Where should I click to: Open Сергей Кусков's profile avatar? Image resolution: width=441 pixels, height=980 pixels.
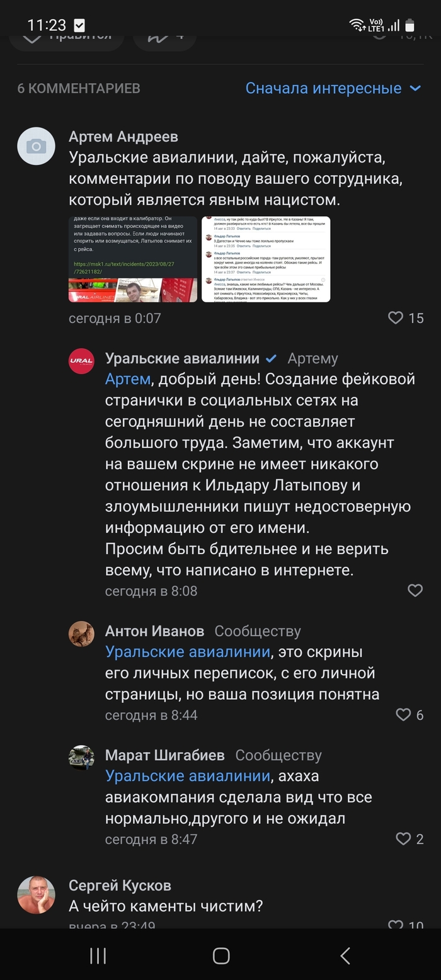pyautogui.click(x=36, y=894)
